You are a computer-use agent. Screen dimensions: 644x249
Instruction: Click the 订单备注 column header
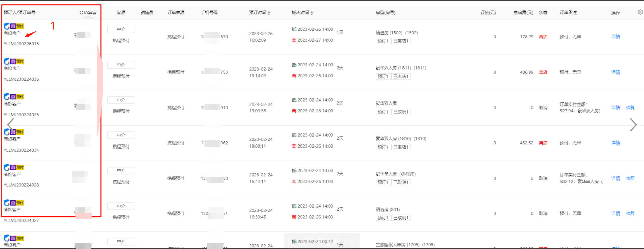[x=568, y=13]
